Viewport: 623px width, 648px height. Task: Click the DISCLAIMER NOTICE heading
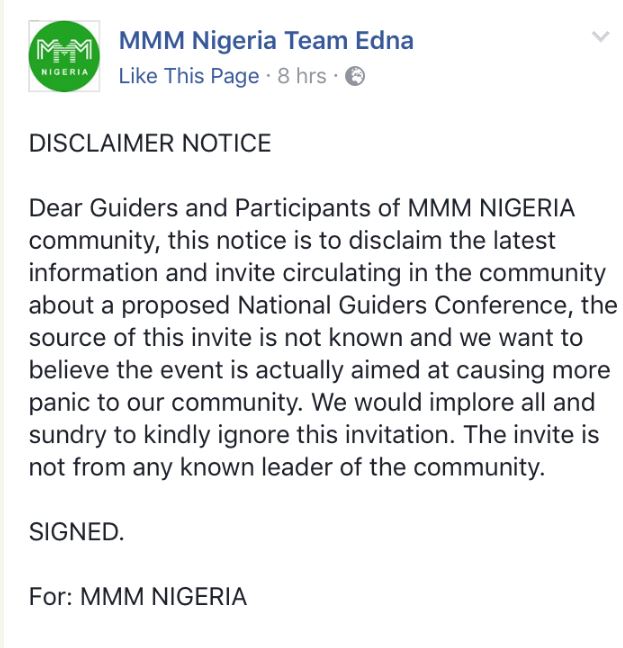coord(150,144)
